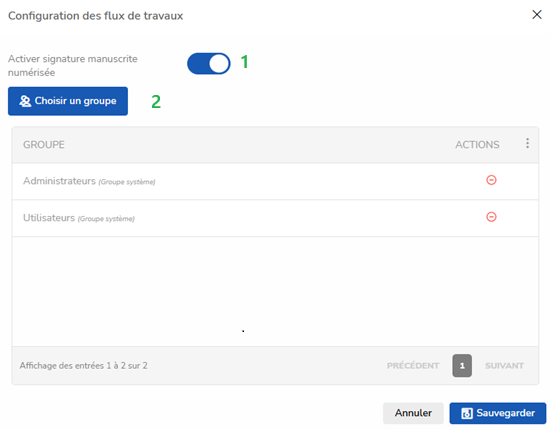Go to the PRÉCÉDENT page
Viewport: 550px width, 430px height.
coord(413,366)
